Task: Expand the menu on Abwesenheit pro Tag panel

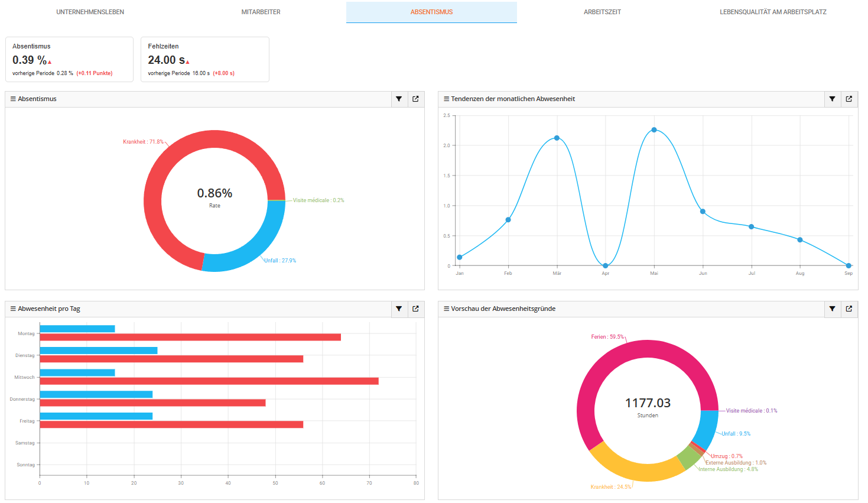Action: (x=12, y=309)
